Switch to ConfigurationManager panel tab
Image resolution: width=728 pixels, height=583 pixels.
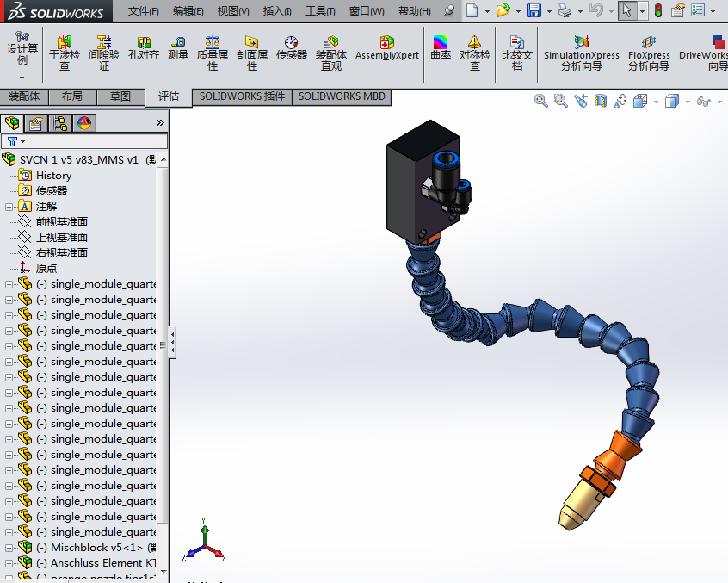pyautogui.click(x=60, y=123)
